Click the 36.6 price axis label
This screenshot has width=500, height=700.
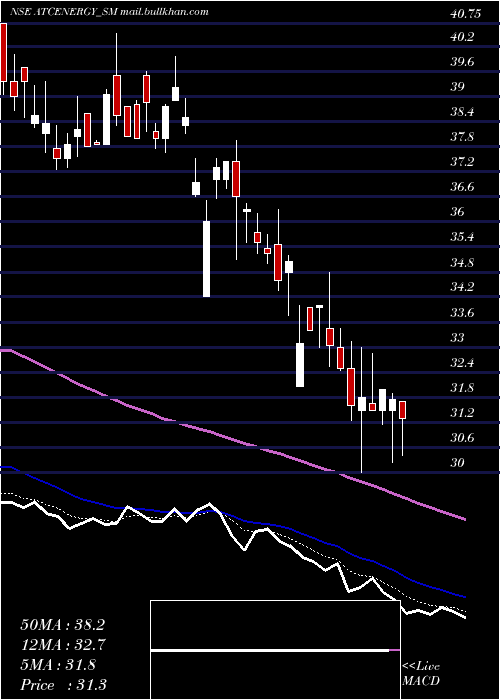click(x=462, y=187)
